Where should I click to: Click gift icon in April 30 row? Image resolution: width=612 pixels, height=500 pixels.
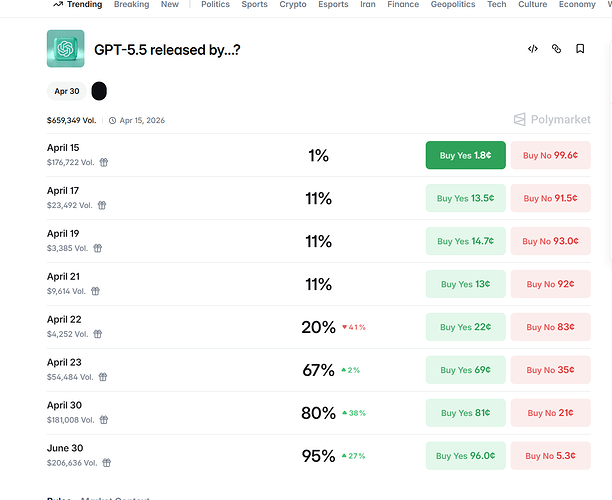103,420
